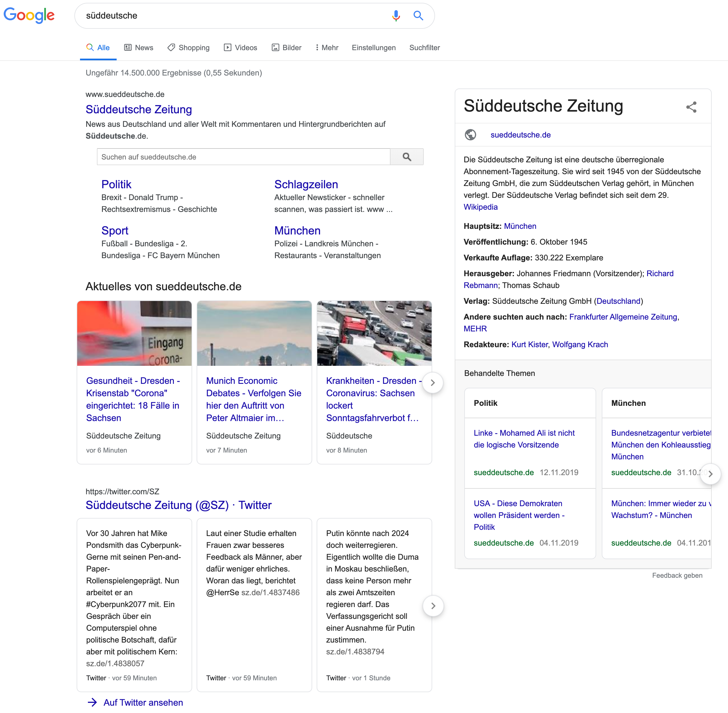Switch to the News tab

139,48
